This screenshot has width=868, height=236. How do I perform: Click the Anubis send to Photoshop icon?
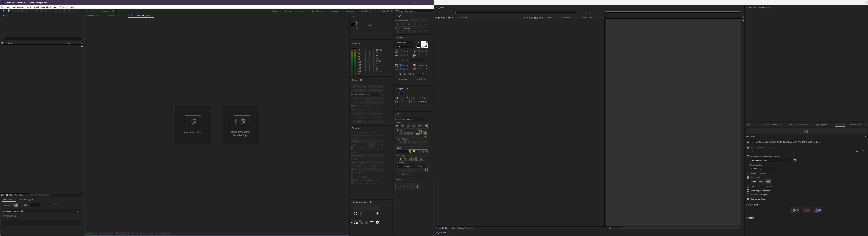pos(795,210)
